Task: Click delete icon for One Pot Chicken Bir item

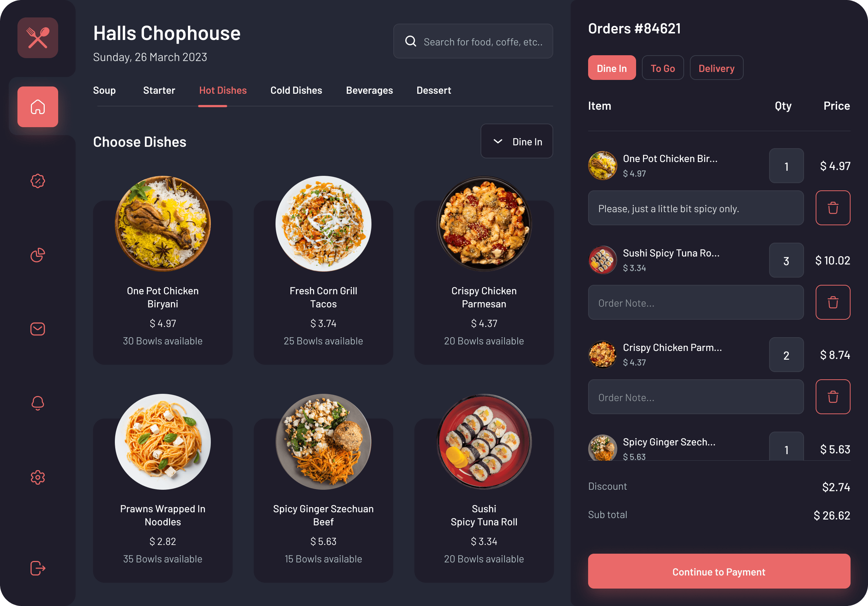Action: tap(833, 208)
